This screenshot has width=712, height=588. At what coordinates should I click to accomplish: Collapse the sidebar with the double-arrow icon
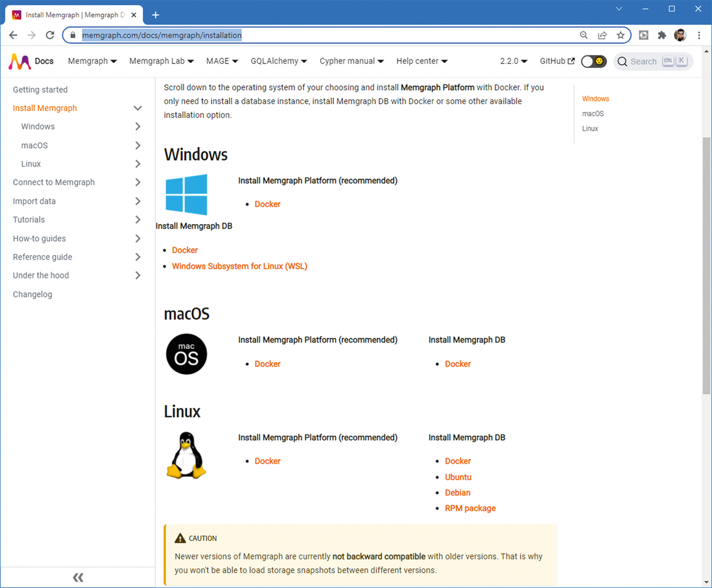pos(78,577)
